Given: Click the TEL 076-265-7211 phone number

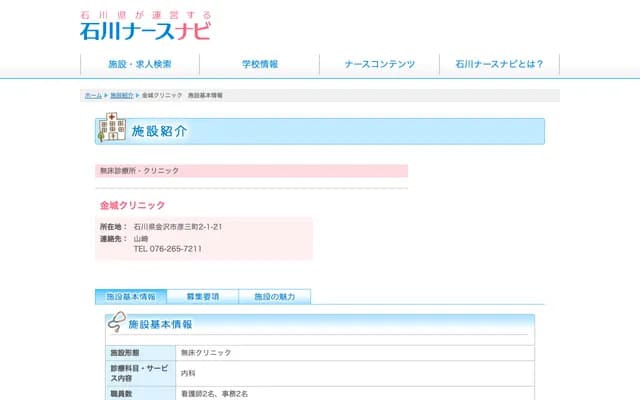Looking at the screenshot, I should click(167, 249).
